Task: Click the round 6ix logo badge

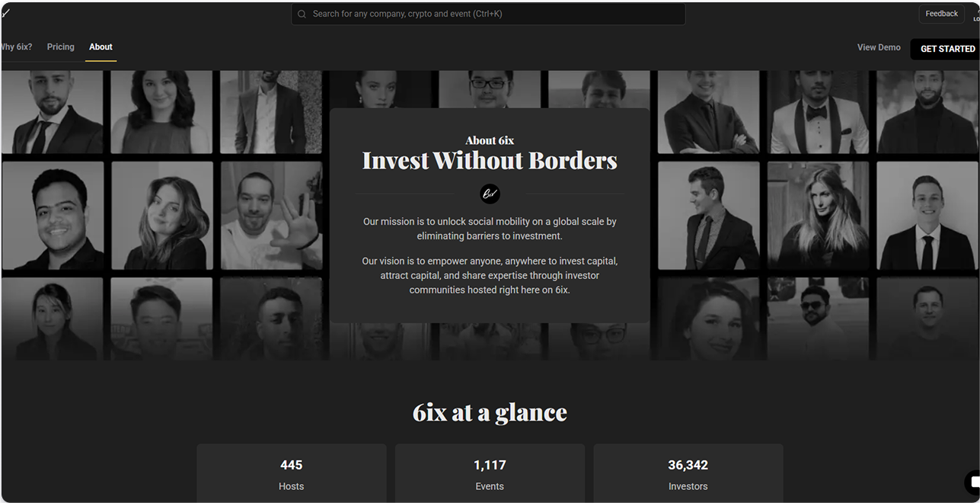Action: [490, 194]
